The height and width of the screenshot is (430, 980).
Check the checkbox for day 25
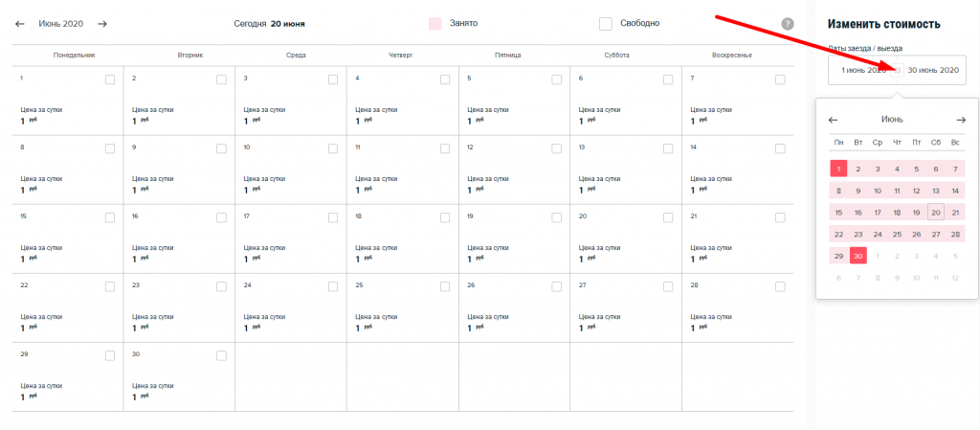pyautogui.click(x=445, y=286)
